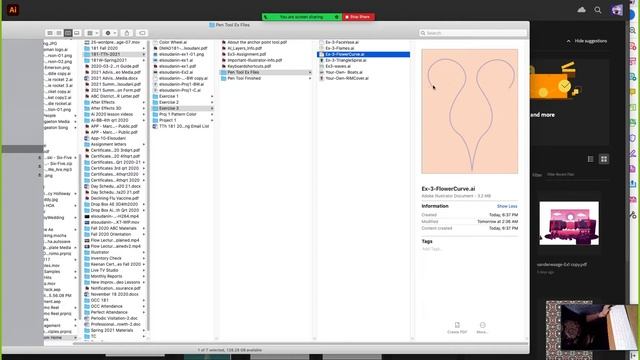This screenshot has width=640, height=360.
Task: Click the green screen sharing indicator
Action: coord(302,17)
